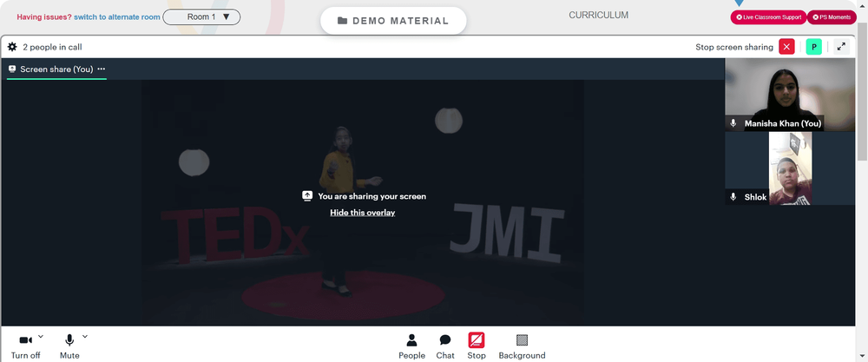868x362 pixels.
Task: Stop sharing via red Stop button
Action: pyautogui.click(x=476, y=347)
